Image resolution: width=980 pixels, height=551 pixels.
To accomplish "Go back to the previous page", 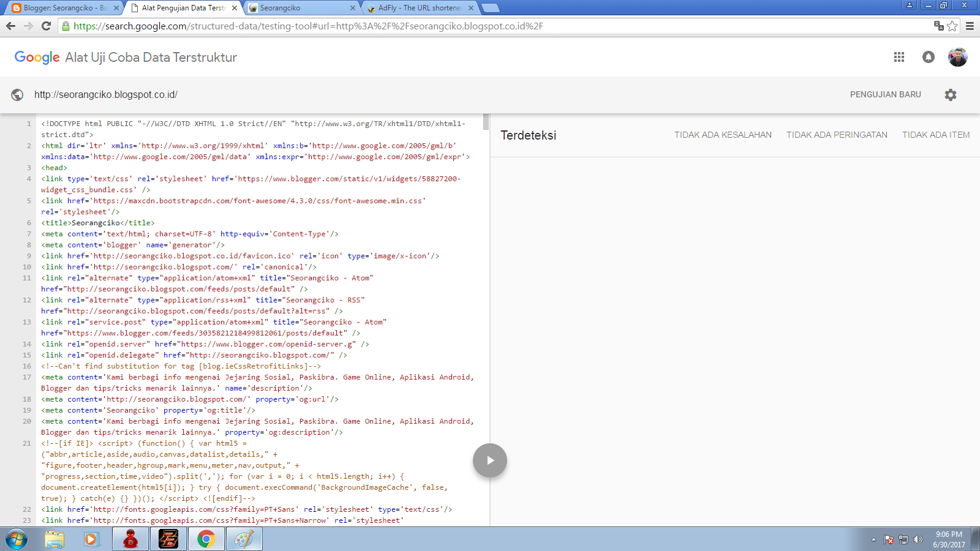I will pos(10,26).
